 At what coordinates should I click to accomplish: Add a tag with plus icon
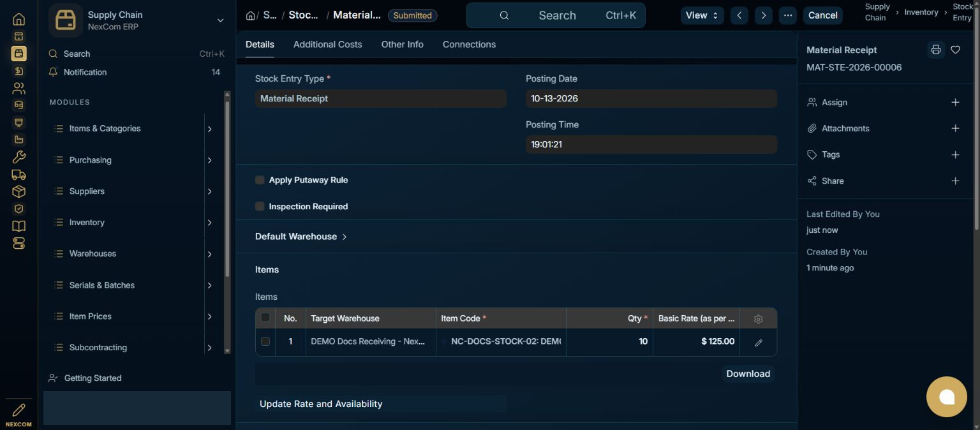coord(955,154)
